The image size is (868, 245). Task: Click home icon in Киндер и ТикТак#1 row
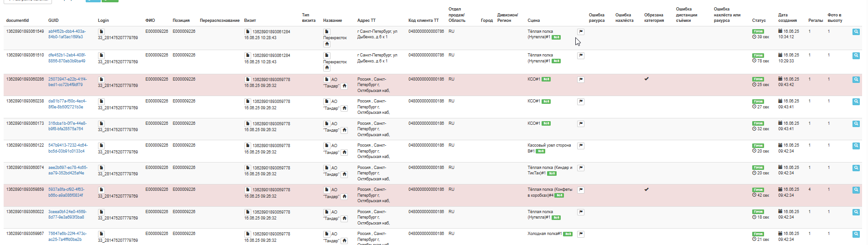pos(345,174)
